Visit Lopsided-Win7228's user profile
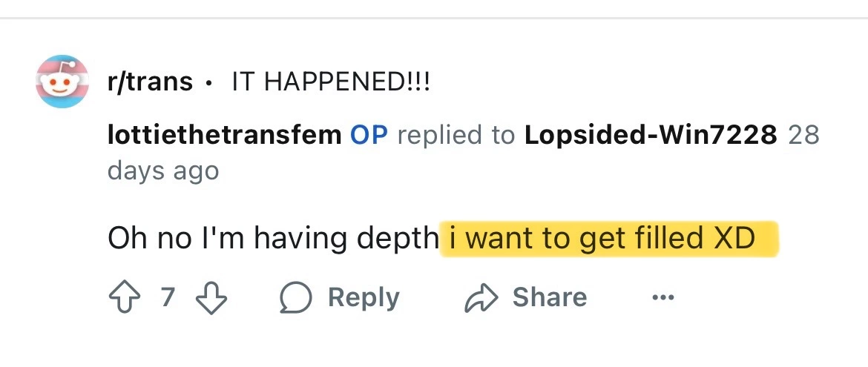This screenshot has height=367, width=868. pos(651,136)
